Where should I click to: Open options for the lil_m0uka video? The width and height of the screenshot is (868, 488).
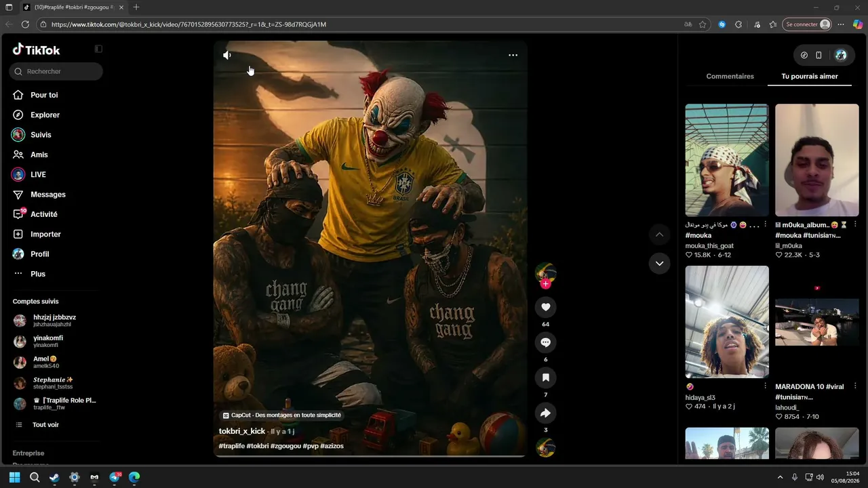pos(855,224)
